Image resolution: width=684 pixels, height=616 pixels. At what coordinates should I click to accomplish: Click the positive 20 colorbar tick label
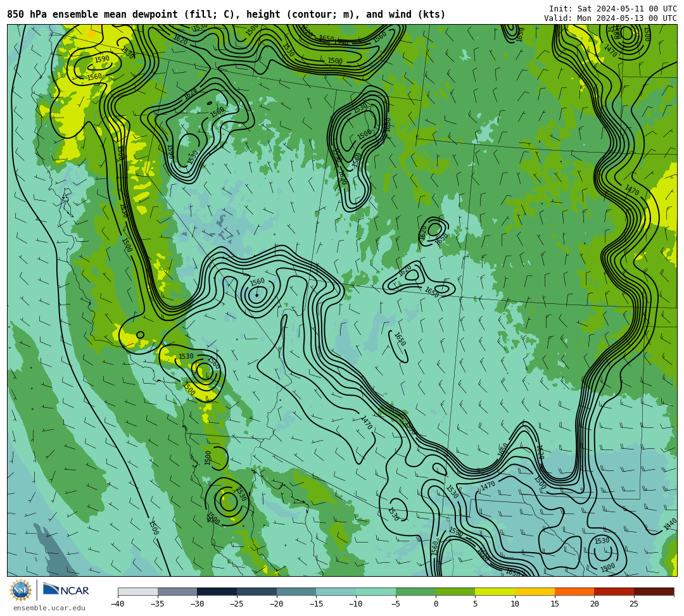pos(594,604)
